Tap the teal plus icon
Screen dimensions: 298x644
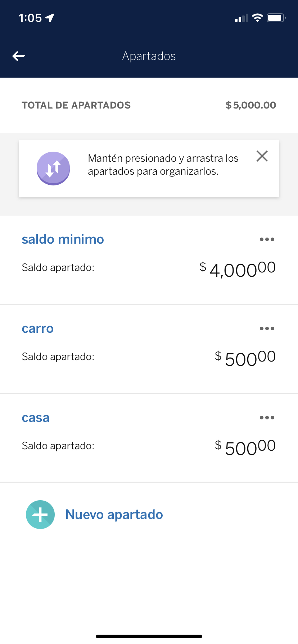tap(40, 515)
